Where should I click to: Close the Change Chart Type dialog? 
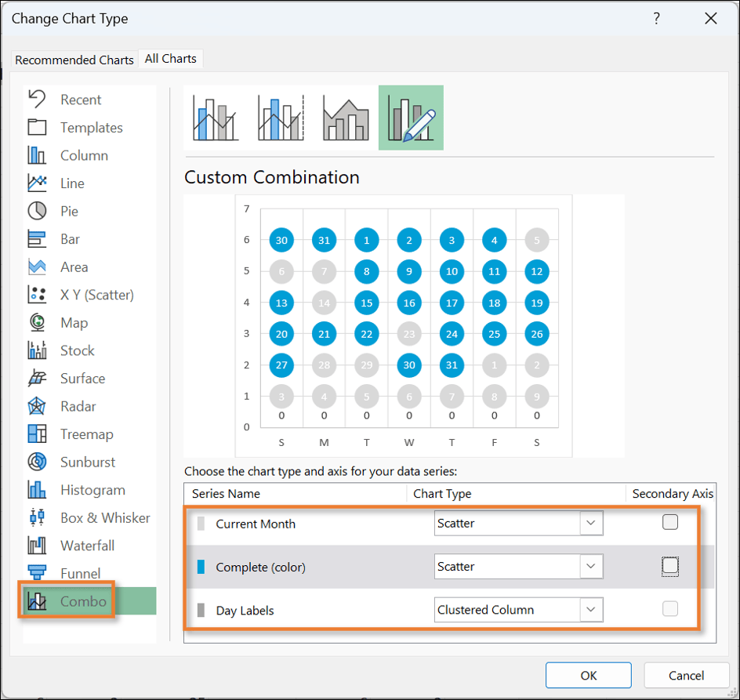point(711,18)
